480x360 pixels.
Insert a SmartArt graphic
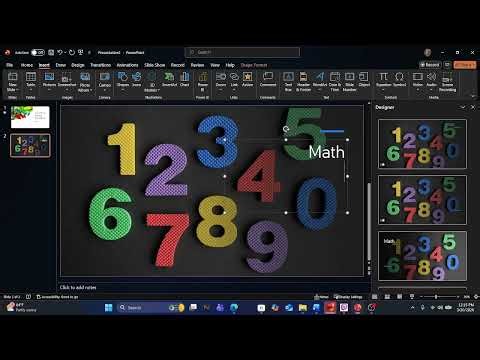(x=169, y=79)
